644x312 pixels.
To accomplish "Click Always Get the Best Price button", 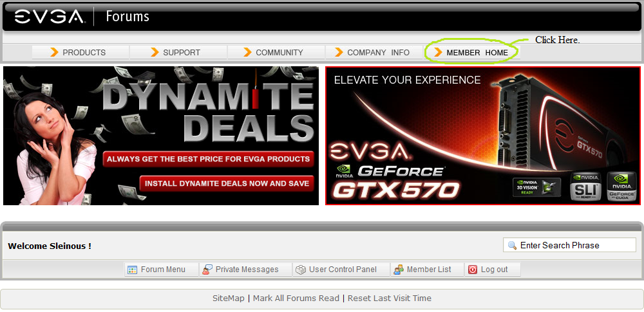I will 208,158.
